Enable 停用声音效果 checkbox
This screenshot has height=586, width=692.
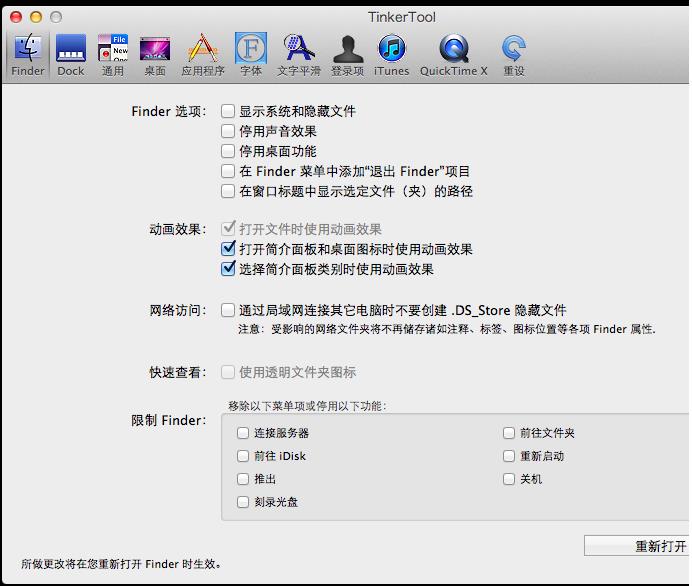tap(228, 131)
